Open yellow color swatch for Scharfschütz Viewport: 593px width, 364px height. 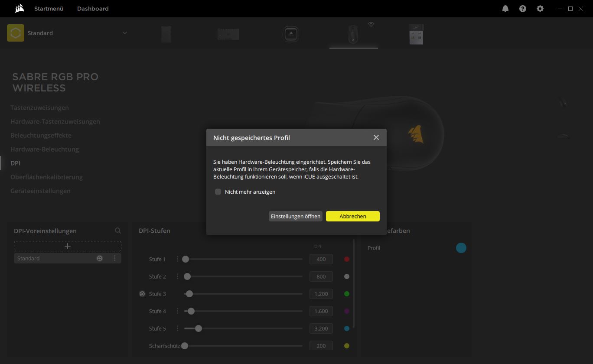coord(347,346)
